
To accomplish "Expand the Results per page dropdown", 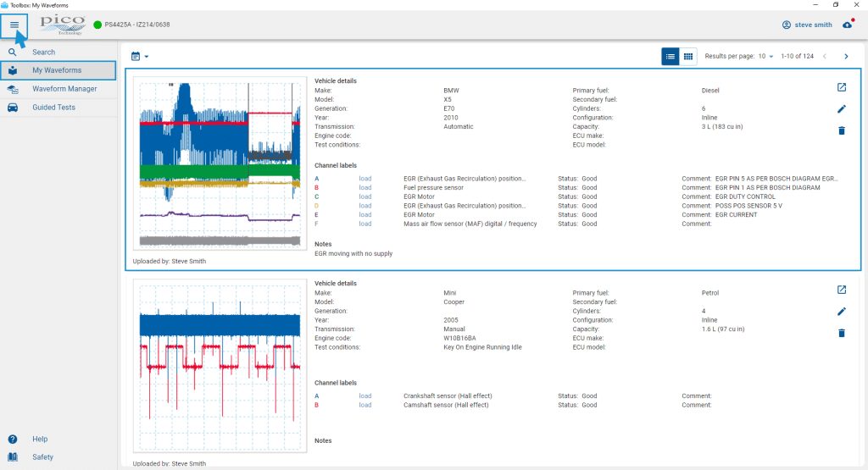I will pyautogui.click(x=765, y=57).
